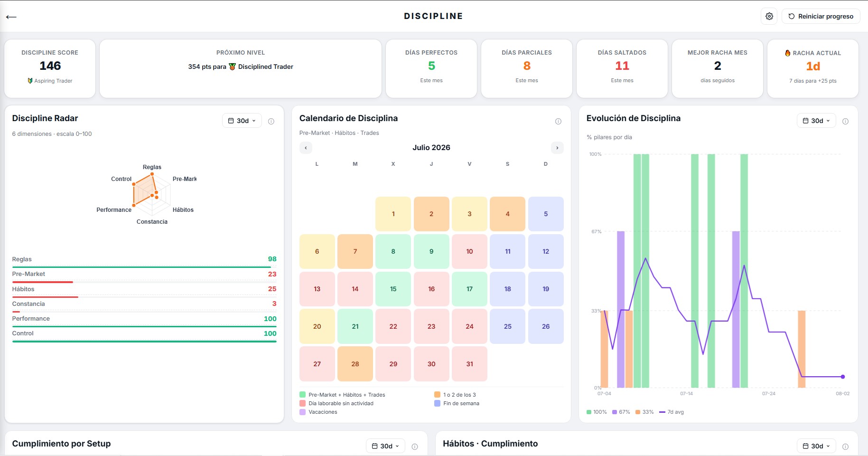Image resolution: width=868 pixels, height=456 pixels.
Task: Click the Disciplined Trader medal icon
Action: pyautogui.click(x=232, y=66)
